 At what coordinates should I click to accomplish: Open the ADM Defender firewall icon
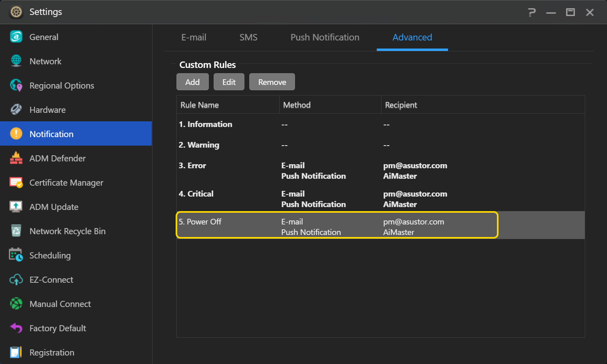click(x=16, y=158)
